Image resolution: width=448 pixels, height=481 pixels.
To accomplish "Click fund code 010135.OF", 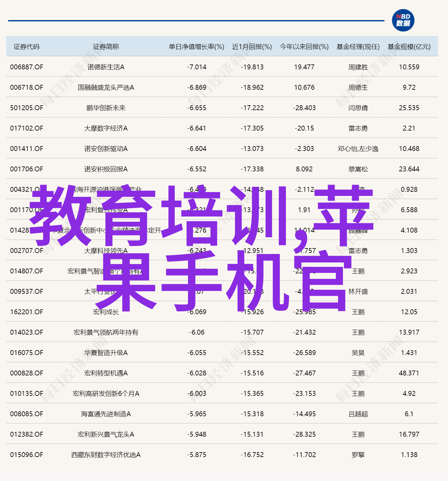I will coord(27,394).
